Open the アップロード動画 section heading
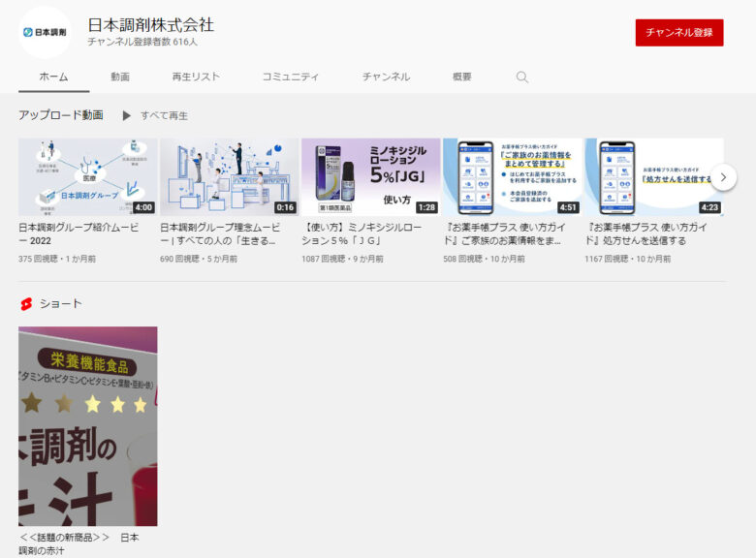 [x=61, y=115]
